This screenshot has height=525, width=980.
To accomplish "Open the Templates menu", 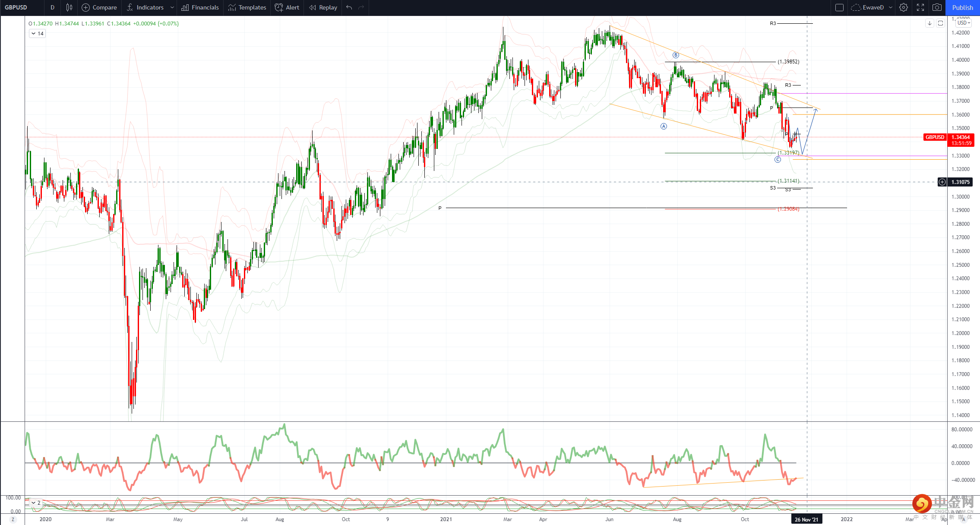I will (x=247, y=7).
